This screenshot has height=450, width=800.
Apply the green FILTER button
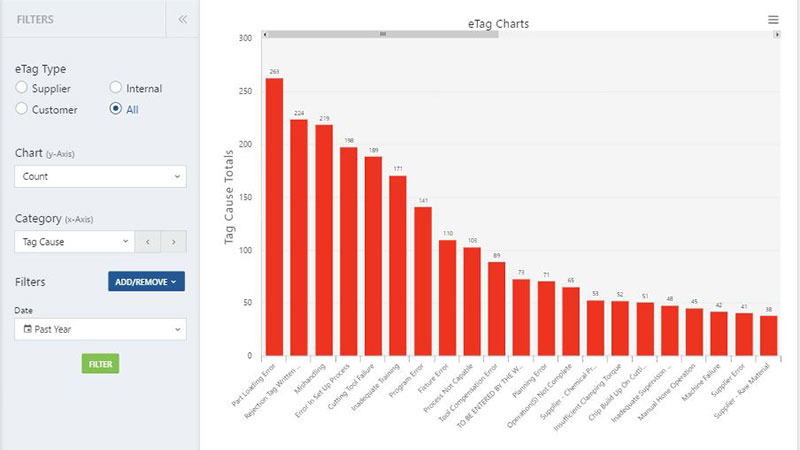pos(101,364)
